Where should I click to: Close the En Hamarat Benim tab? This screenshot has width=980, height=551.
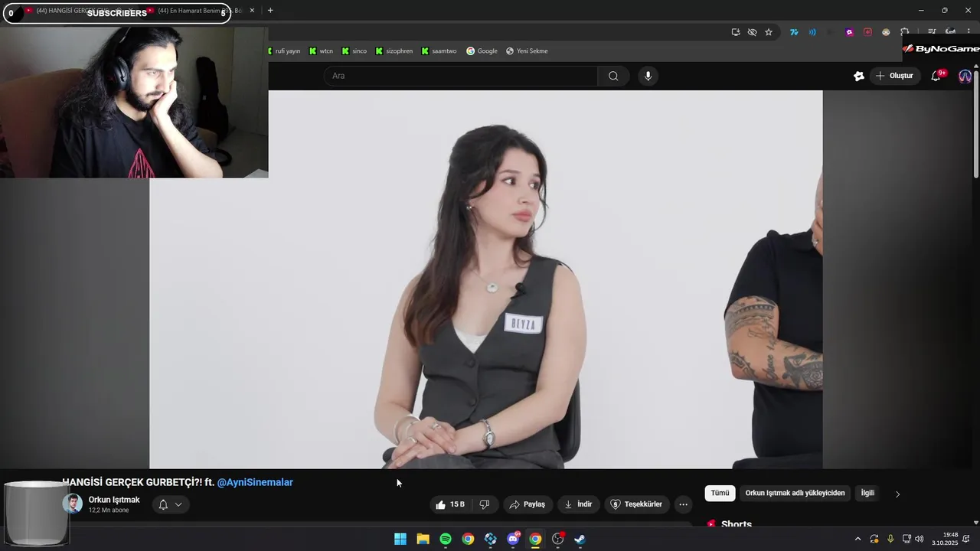252,11
